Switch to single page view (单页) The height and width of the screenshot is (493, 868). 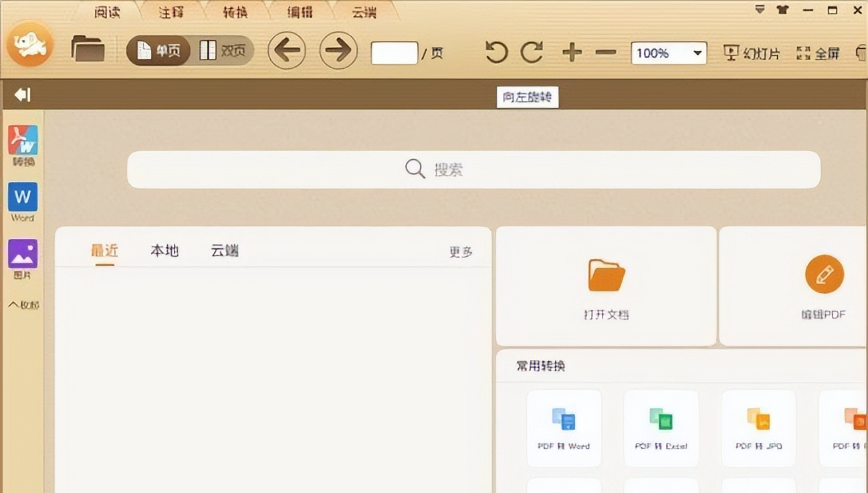click(159, 51)
